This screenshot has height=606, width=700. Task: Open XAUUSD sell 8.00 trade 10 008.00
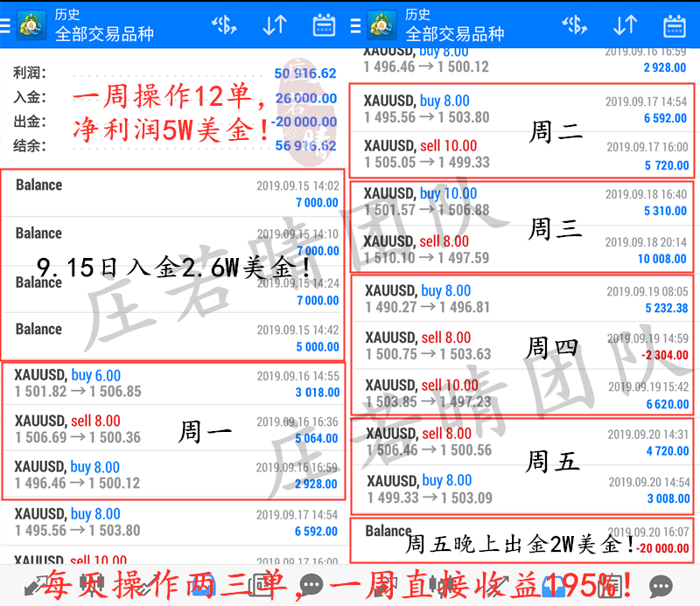click(x=522, y=249)
